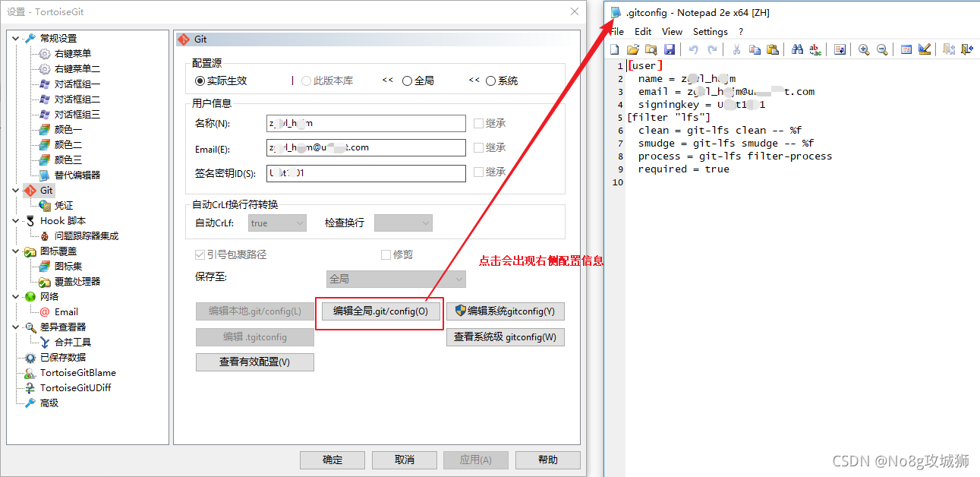Image resolution: width=980 pixels, height=477 pixels.
Task: Collapse the 网络 tree node
Action: [16, 296]
